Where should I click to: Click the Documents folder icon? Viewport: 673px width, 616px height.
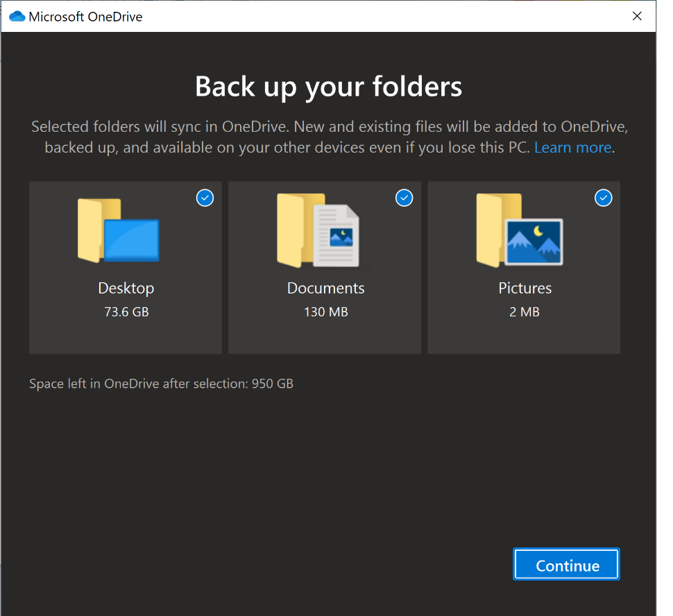(318, 230)
